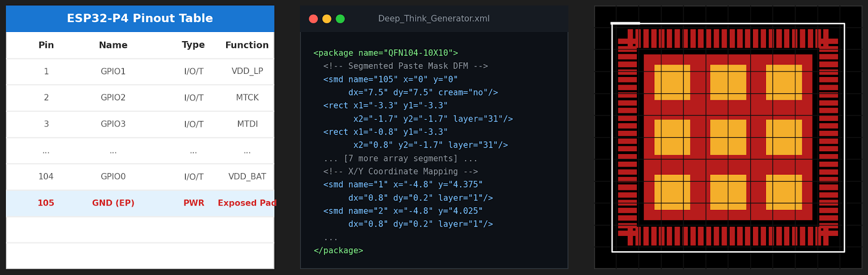Click the Name column header
The image size is (868, 275).
click(x=113, y=45)
